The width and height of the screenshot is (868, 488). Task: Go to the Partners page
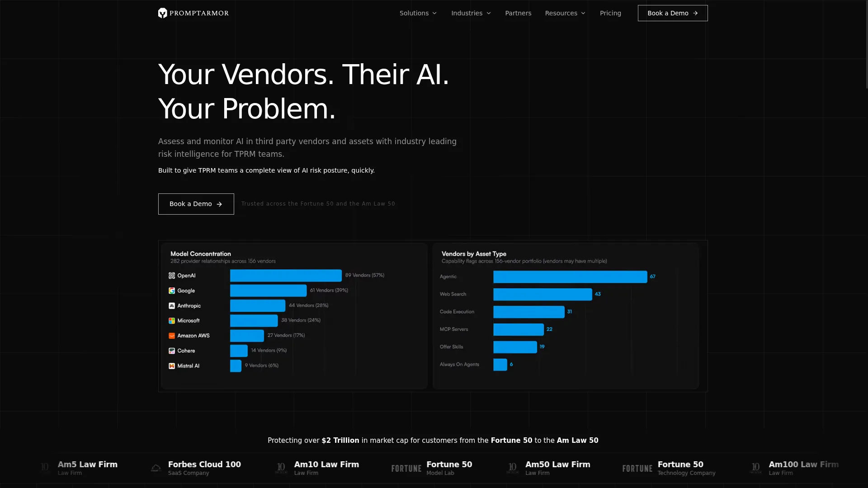click(518, 13)
